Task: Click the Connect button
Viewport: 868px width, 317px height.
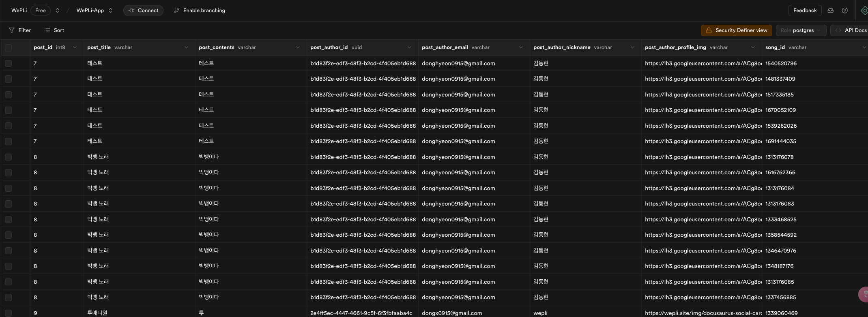Action: pos(143,11)
